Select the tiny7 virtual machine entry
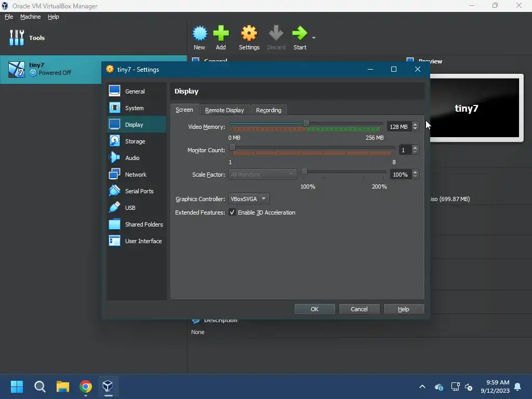Image resolution: width=532 pixels, height=399 pixels. [51, 69]
